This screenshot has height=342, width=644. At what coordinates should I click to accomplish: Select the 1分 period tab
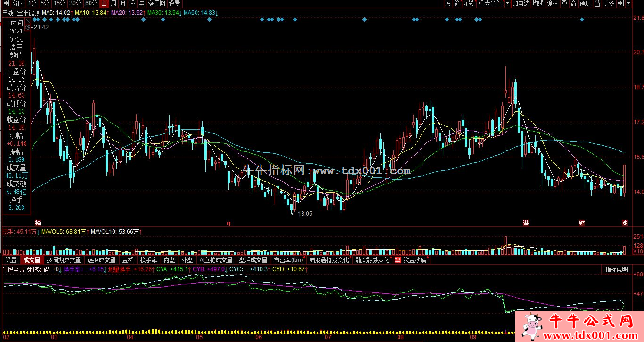pos(32,3)
